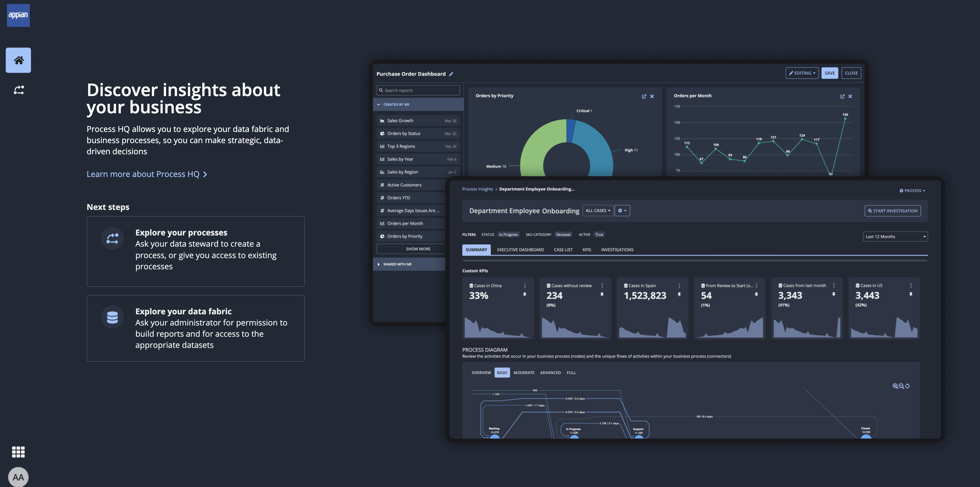Click the SAVE button in the dashboard
This screenshot has width=980, height=487.
[830, 73]
